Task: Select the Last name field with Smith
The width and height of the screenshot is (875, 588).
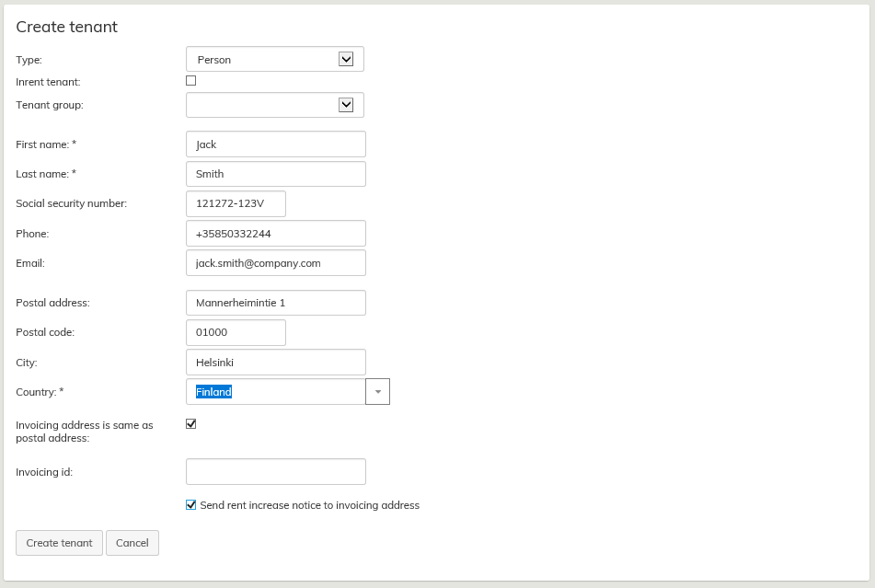Action: coord(276,174)
